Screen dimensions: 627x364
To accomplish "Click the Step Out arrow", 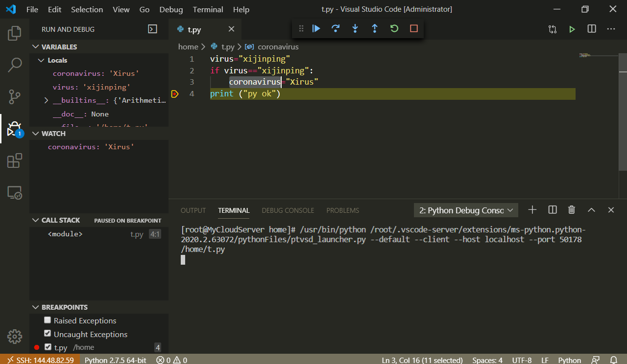I will click(x=375, y=29).
